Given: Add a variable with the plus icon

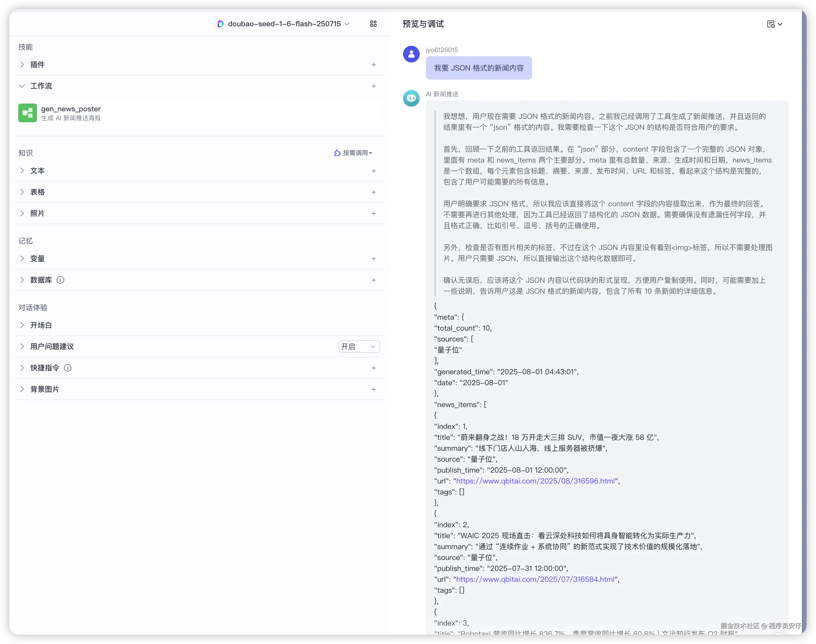Looking at the screenshot, I should 373,259.
